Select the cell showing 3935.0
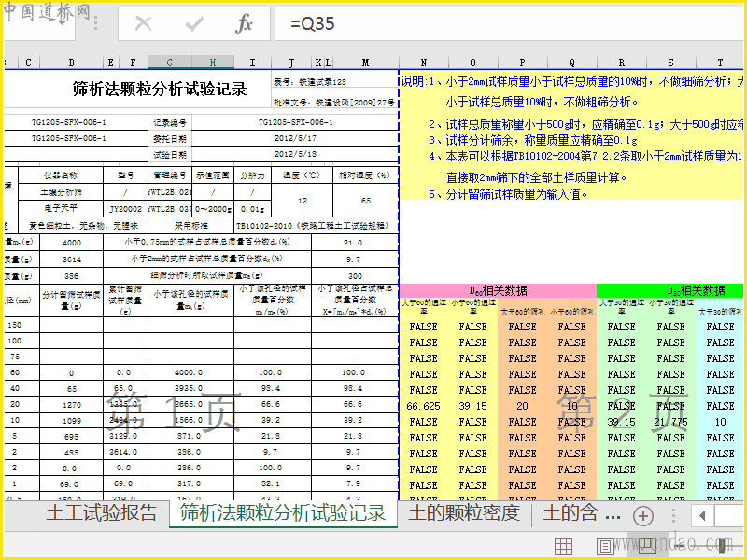Screen dimensions: 747x560 (x=190, y=388)
